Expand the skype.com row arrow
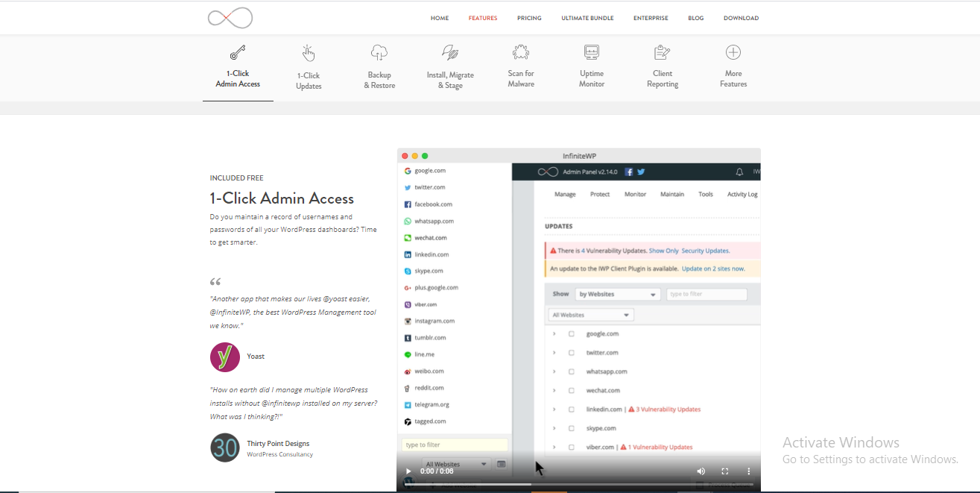Screen dimensions: 980x493 tap(554, 428)
